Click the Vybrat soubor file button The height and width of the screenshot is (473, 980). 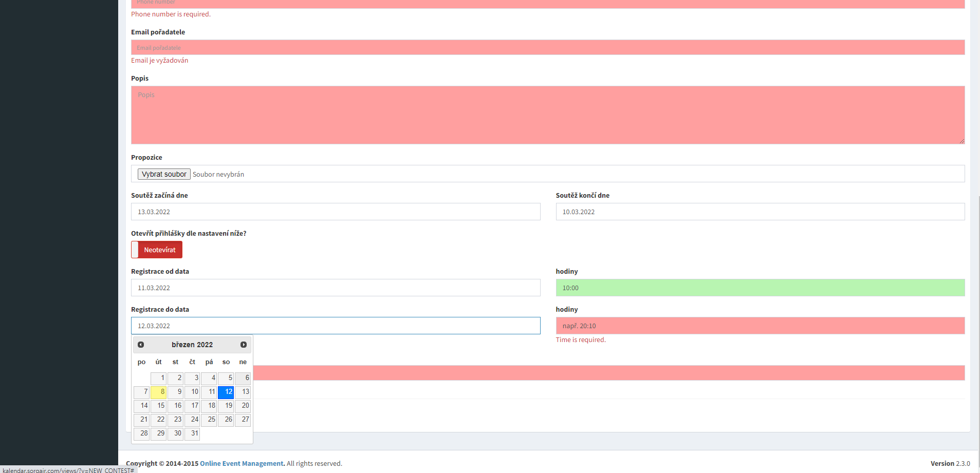pos(164,174)
